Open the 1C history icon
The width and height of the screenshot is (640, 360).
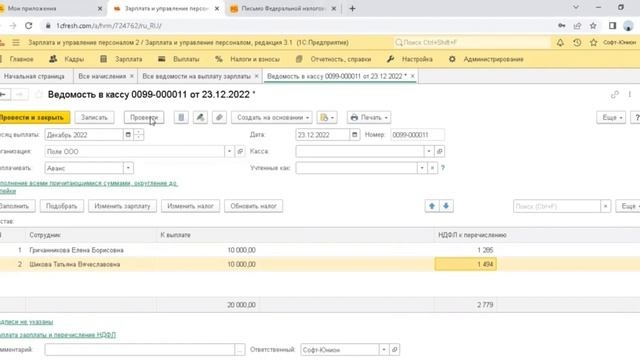pos(577,42)
